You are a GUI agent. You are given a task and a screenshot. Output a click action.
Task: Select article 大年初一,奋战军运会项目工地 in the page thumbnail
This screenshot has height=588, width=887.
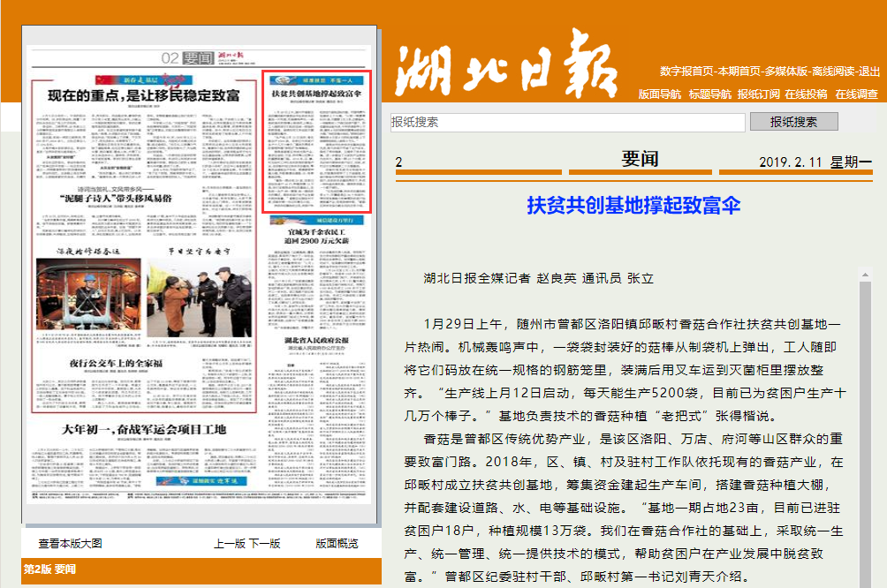tap(143, 430)
